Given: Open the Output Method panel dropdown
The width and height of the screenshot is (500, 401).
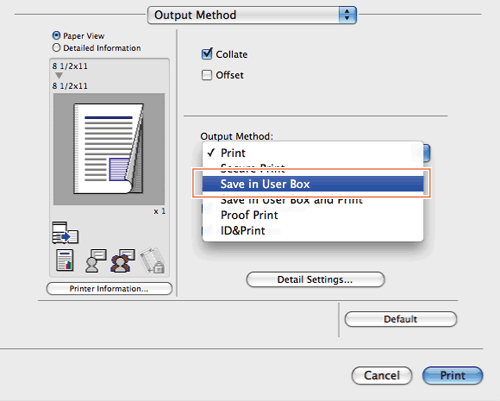Looking at the screenshot, I should 252,15.
